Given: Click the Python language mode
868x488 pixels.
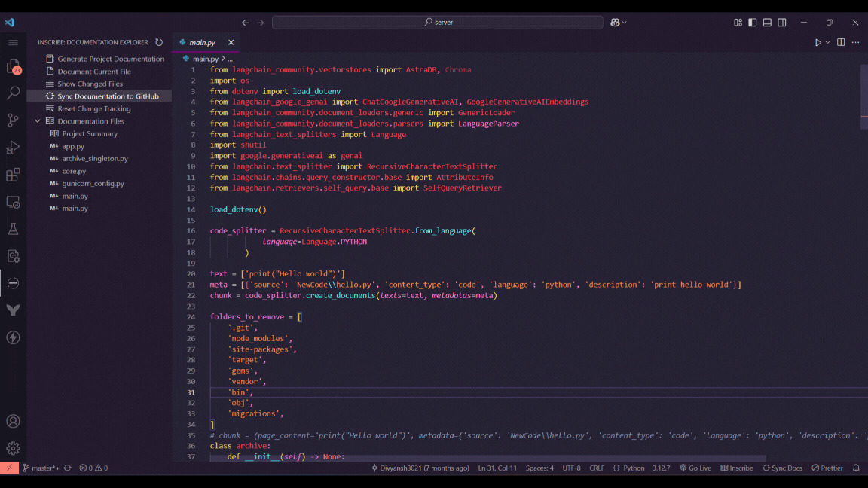Looking at the screenshot, I should (x=629, y=468).
